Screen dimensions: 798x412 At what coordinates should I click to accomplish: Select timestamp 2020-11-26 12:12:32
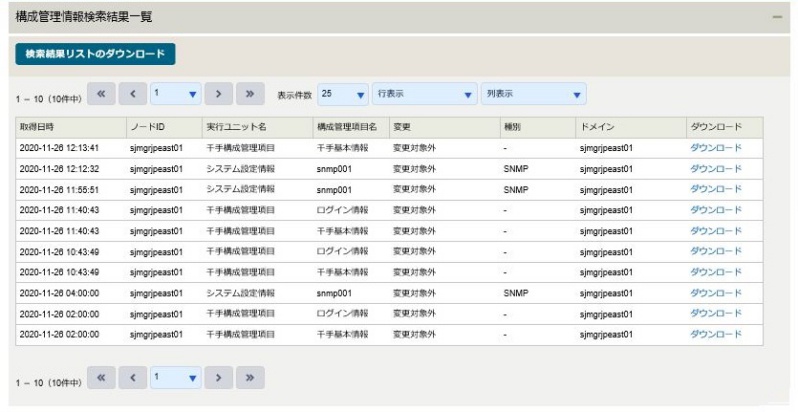59,169
